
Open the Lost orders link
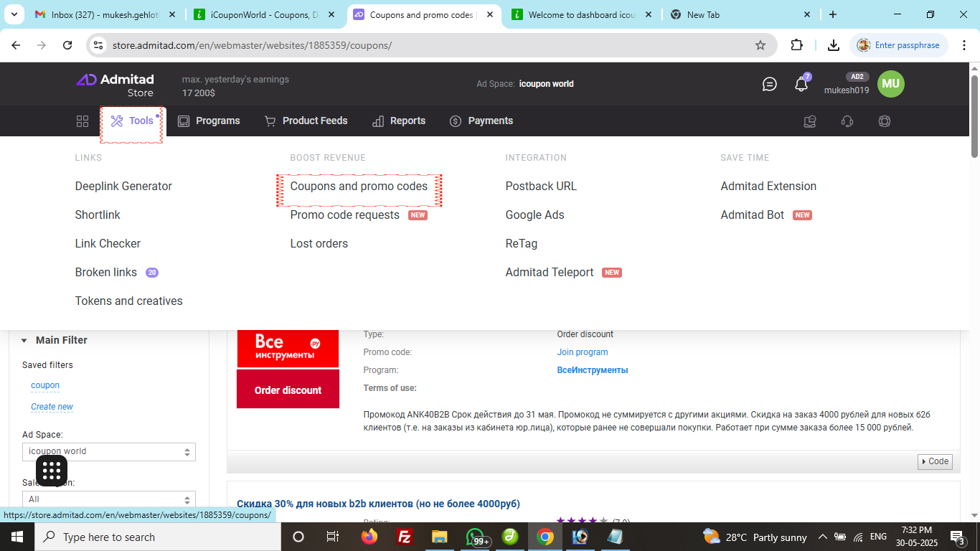[319, 244]
